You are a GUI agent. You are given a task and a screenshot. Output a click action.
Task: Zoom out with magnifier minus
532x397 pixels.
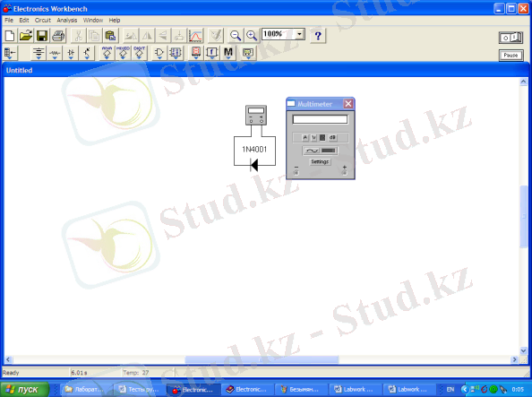(236, 35)
